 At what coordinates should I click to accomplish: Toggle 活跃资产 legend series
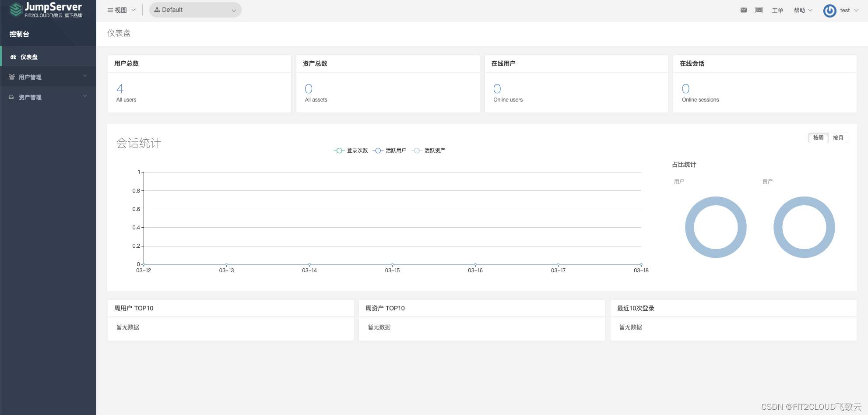[429, 151]
